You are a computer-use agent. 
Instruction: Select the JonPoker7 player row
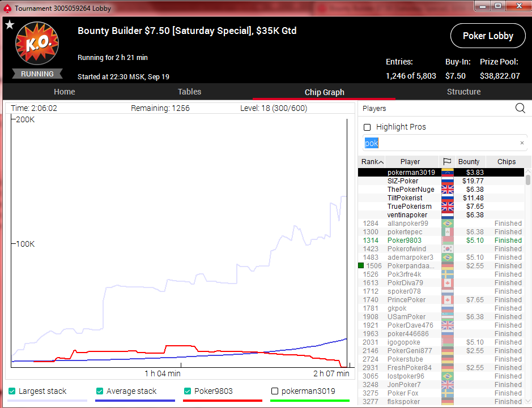(x=441, y=385)
